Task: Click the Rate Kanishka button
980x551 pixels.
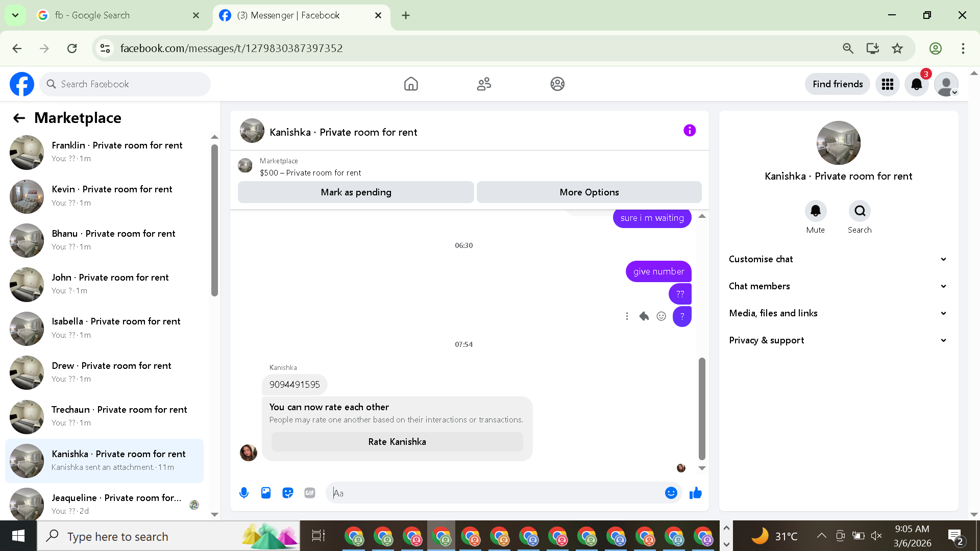Action: tap(397, 442)
